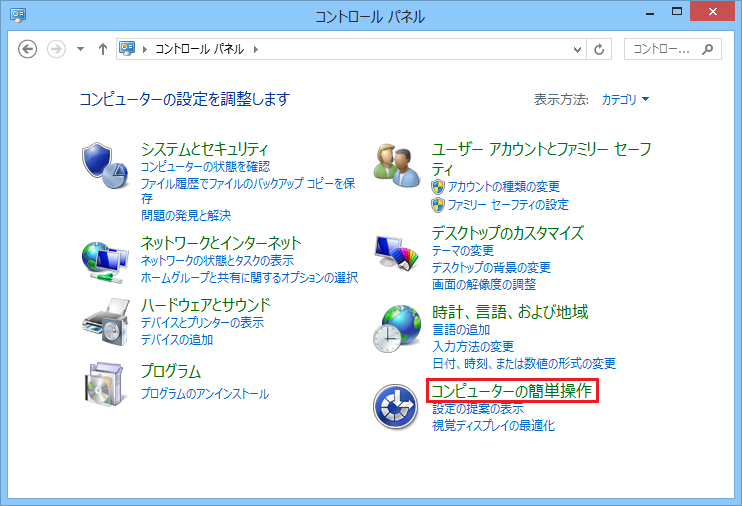The width and height of the screenshot is (742, 506).
Task: Click the Desktop Customization monitor icon
Action: tap(397, 253)
